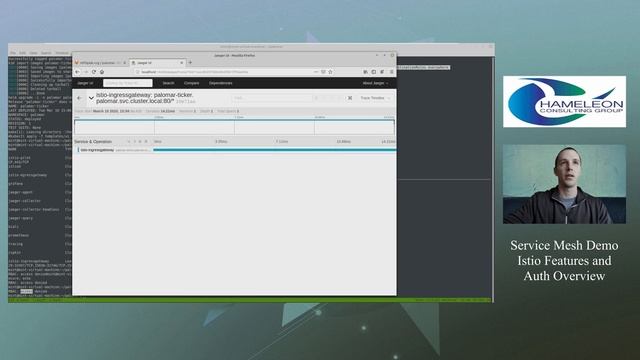Viewport: 640px width, 360px height.
Task: Click 'tracing' line in terminal output
Action: click(16, 244)
